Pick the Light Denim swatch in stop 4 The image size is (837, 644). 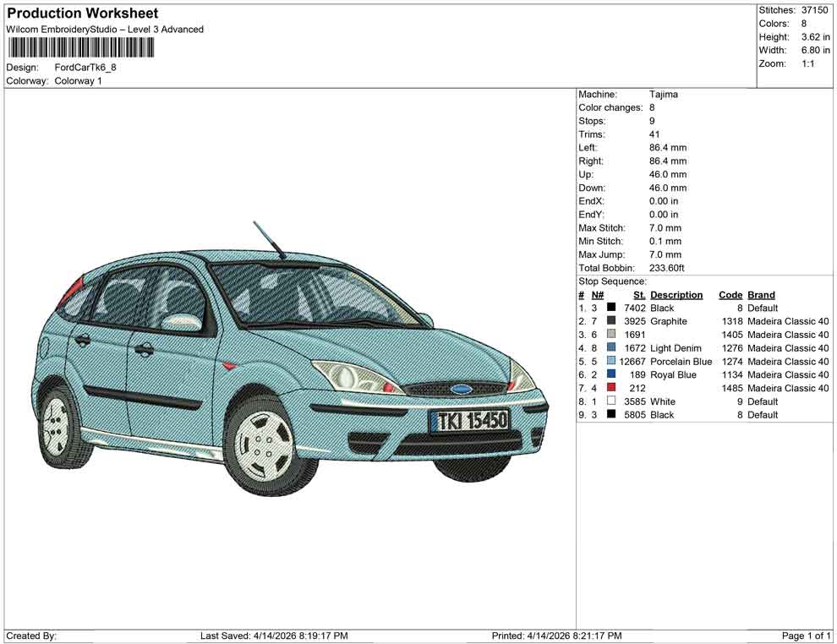610,348
